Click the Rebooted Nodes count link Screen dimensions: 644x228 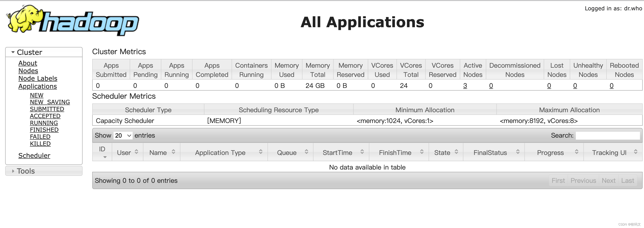pos(611,86)
